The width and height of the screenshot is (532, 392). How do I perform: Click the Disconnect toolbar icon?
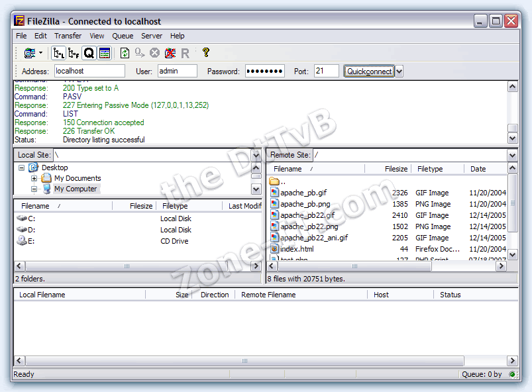170,53
